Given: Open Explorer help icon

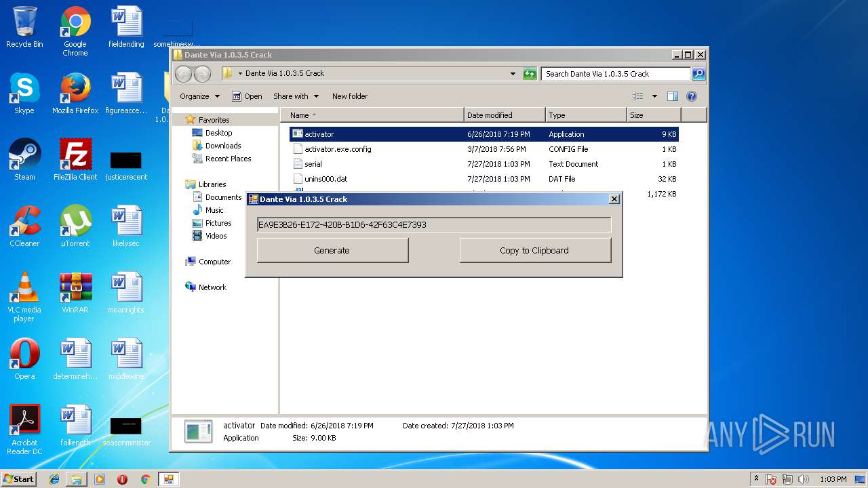Looking at the screenshot, I should point(692,96).
